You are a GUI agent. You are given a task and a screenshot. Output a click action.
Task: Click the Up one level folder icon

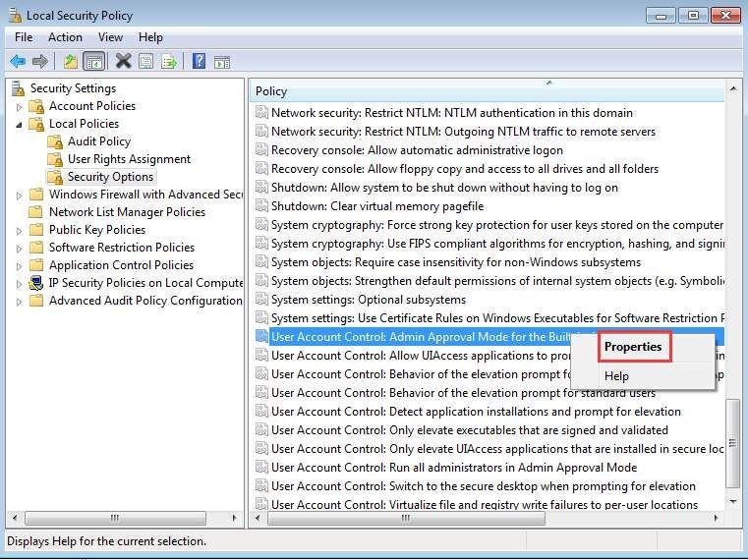click(71, 62)
